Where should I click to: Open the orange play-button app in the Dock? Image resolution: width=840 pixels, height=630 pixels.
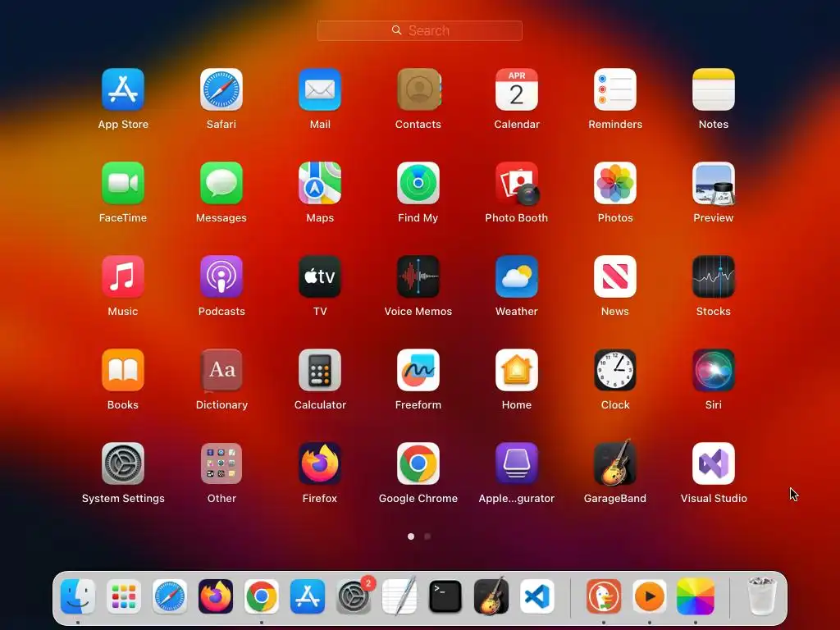coord(650,596)
